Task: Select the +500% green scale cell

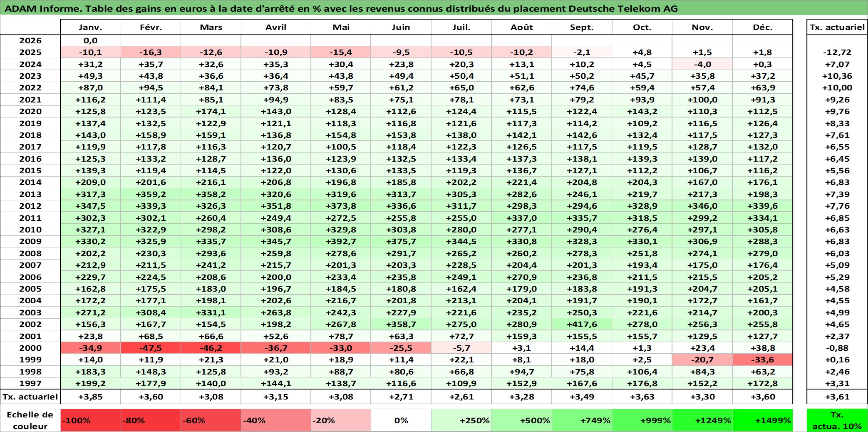Action: pos(522,420)
